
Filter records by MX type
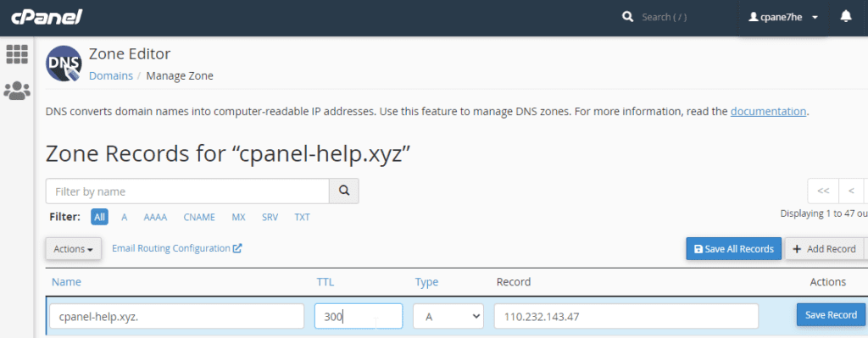pos(238,217)
